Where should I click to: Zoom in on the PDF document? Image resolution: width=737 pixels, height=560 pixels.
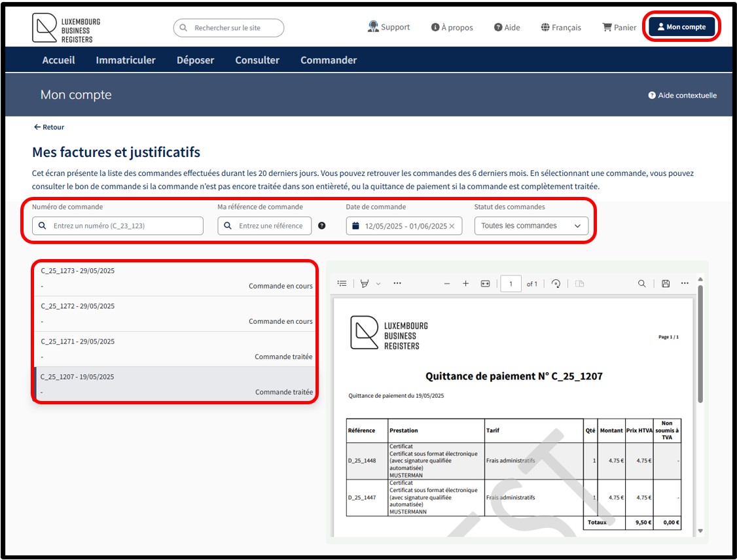(x=466, y=283)
